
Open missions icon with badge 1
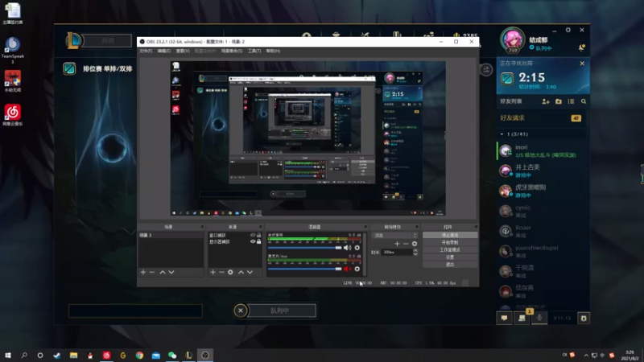(522, 318)
